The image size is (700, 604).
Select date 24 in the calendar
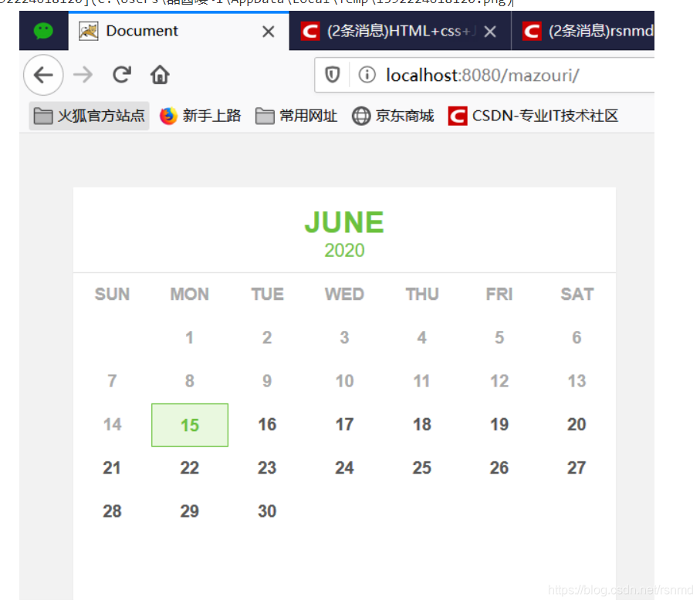(x=344, y=467)
